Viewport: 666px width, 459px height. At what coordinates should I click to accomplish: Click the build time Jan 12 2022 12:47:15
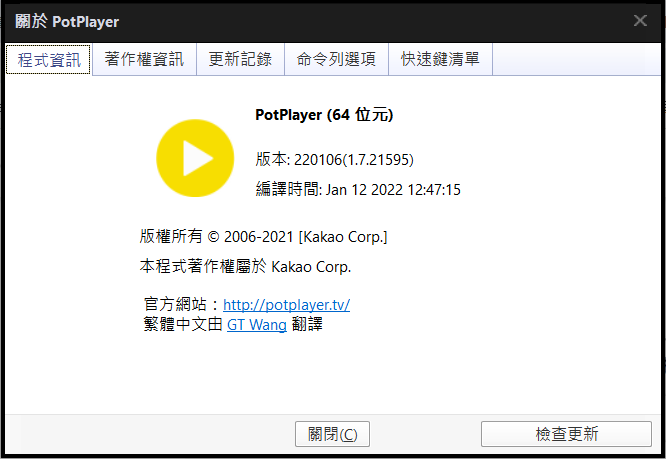pos(393,189)
